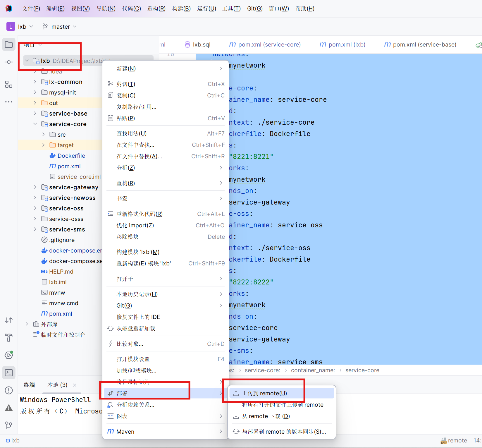This screenshot has height=448, width=482.
Task: Click the copy icon in context menu
Action: point(110,95)
